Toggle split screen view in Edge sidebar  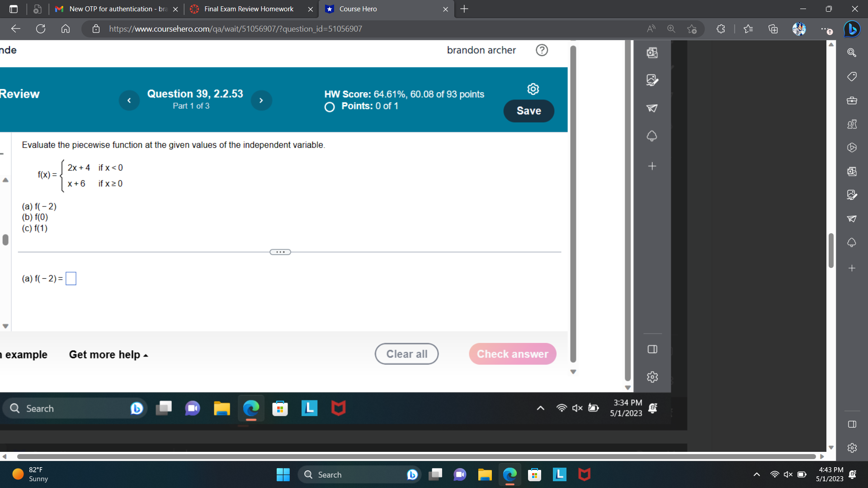click(852, 425)
